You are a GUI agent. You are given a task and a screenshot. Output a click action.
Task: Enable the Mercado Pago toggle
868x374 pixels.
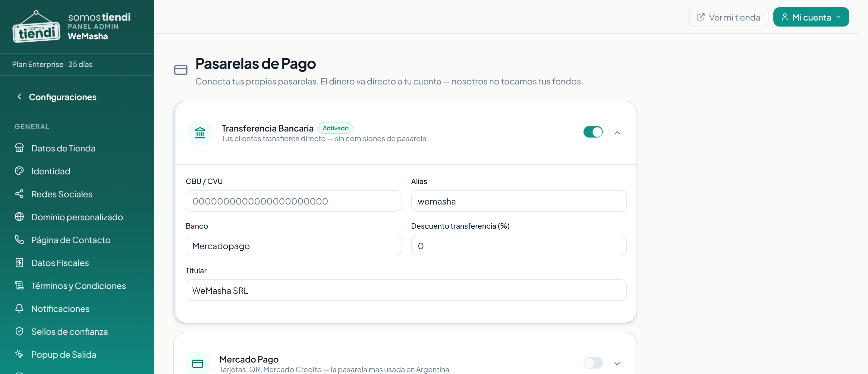pos(593,363)
